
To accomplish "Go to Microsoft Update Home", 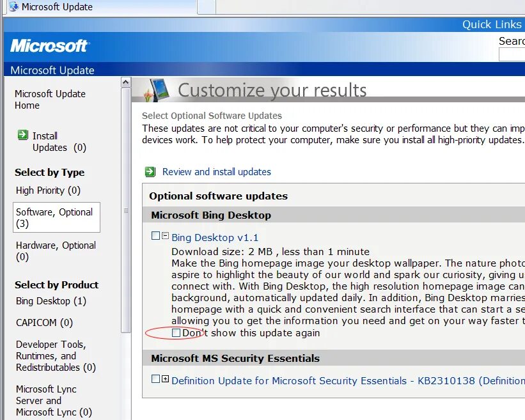I will (x=50, y=99).
